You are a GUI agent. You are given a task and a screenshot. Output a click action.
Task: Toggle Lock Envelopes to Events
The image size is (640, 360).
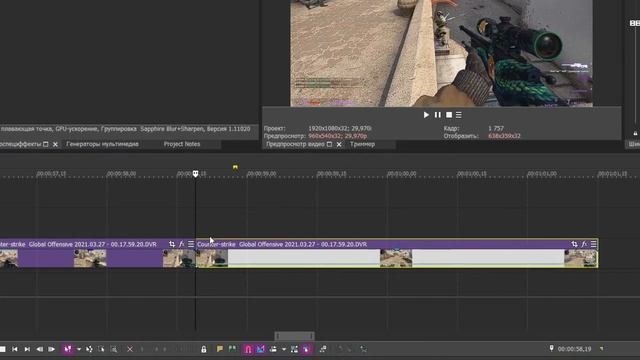(x=294, y=349)
